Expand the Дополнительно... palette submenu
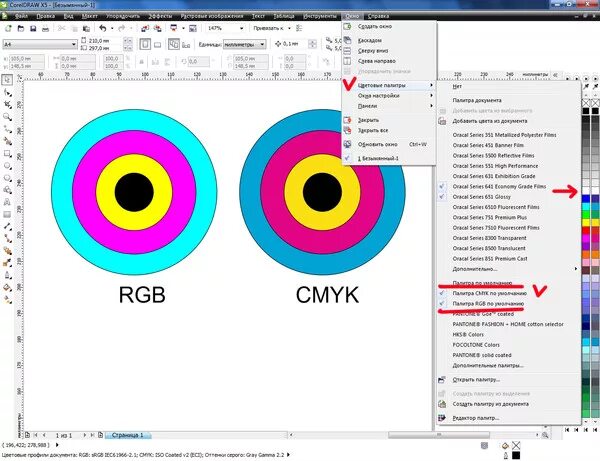600x461 pixels. pyautogui.click(x=508, y=269)
